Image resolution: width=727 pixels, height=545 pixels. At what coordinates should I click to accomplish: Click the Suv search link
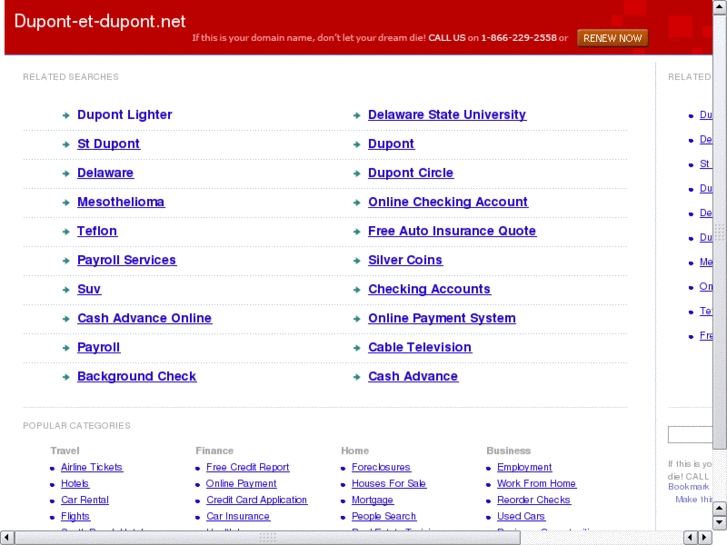click(89, 289)
